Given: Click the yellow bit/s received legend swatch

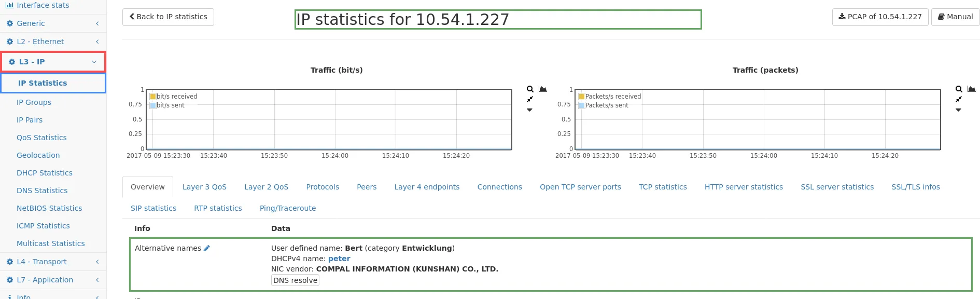Looking at the screenshot, I should 153,97.
